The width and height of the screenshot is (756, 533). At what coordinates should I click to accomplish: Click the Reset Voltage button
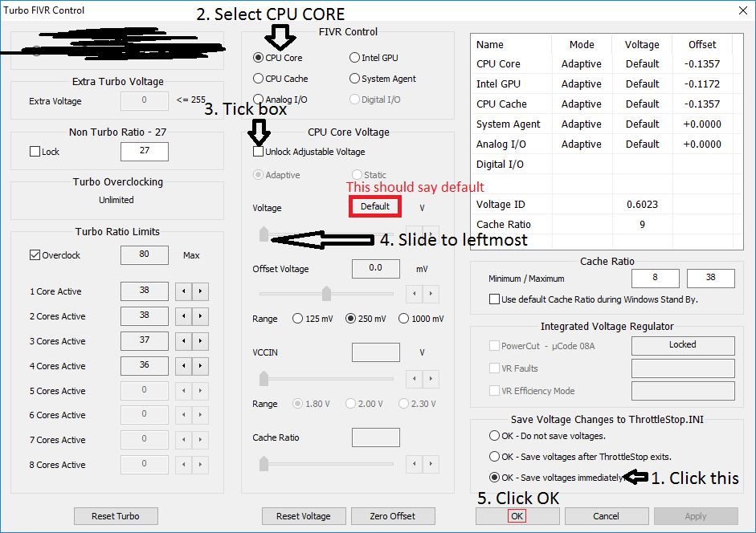click(x=304, y=516)
